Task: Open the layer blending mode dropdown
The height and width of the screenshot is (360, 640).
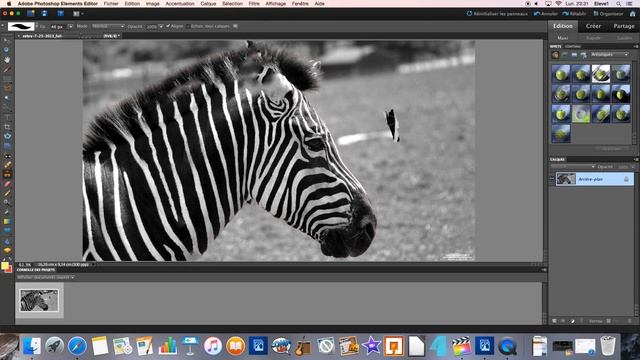Action: (x=573, y=167)
